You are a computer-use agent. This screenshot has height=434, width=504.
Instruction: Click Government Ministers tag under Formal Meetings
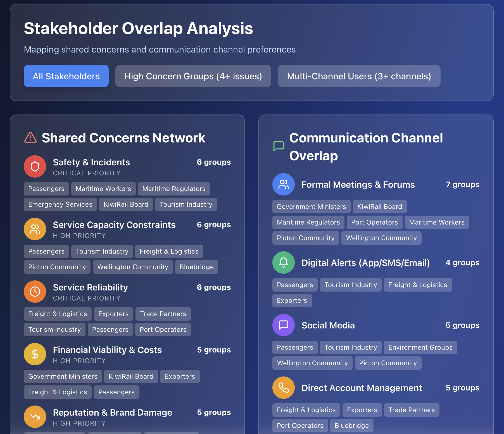tap(311, 207)
